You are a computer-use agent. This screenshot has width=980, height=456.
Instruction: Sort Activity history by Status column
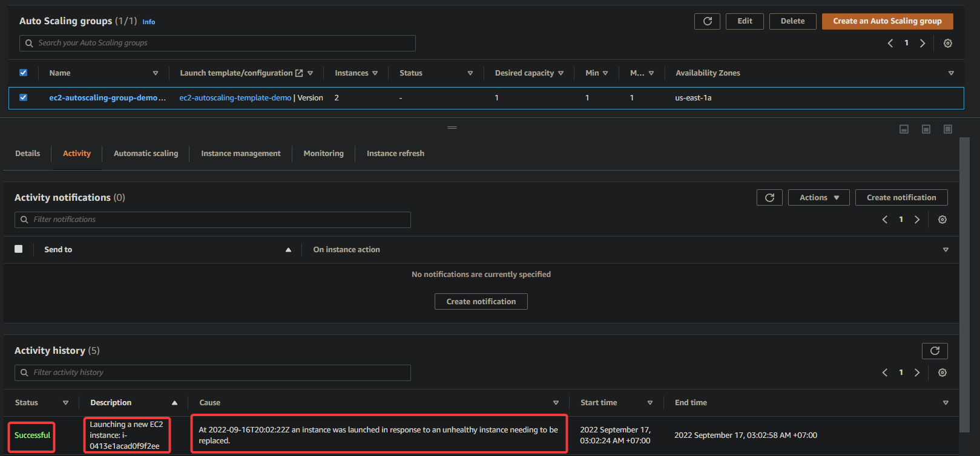65,403
